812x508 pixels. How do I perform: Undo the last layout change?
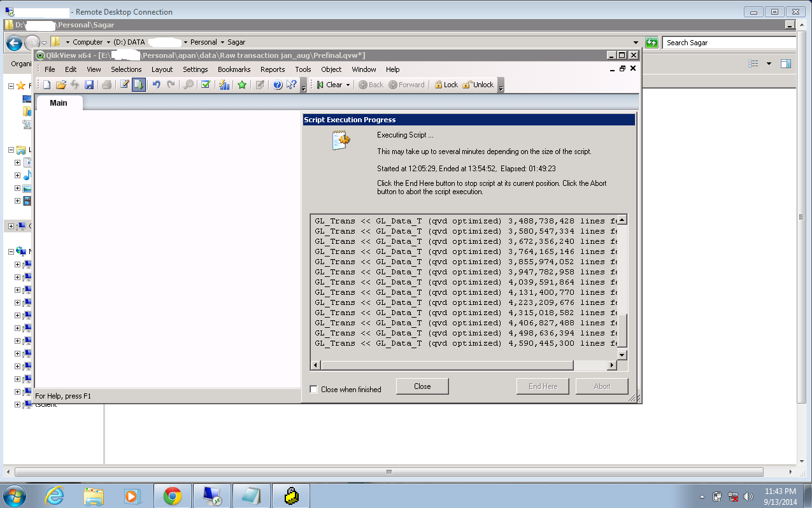click(156, 85)
